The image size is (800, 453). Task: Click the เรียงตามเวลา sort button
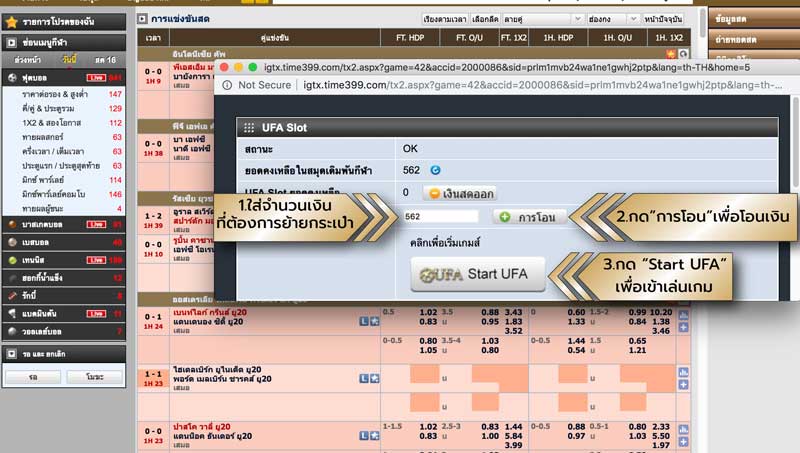pyautogui.click(x=444, y=19)
